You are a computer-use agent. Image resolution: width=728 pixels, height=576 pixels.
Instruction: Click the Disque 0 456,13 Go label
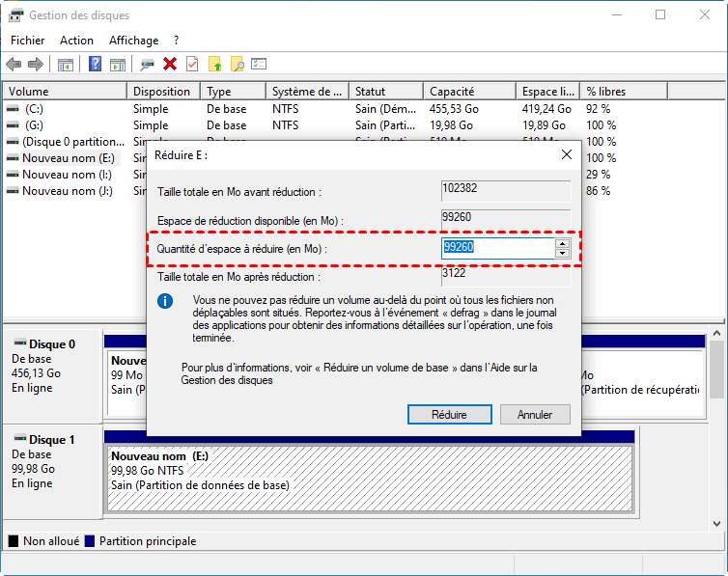[37, 373]
